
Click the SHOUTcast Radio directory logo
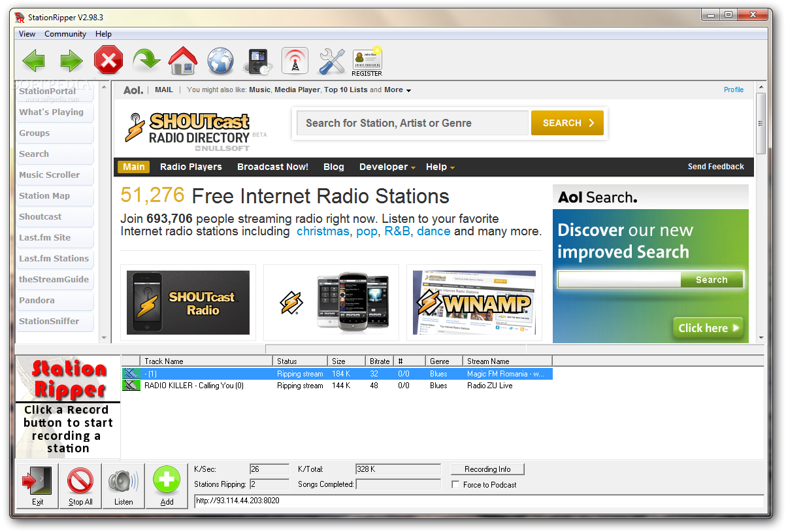188,131
